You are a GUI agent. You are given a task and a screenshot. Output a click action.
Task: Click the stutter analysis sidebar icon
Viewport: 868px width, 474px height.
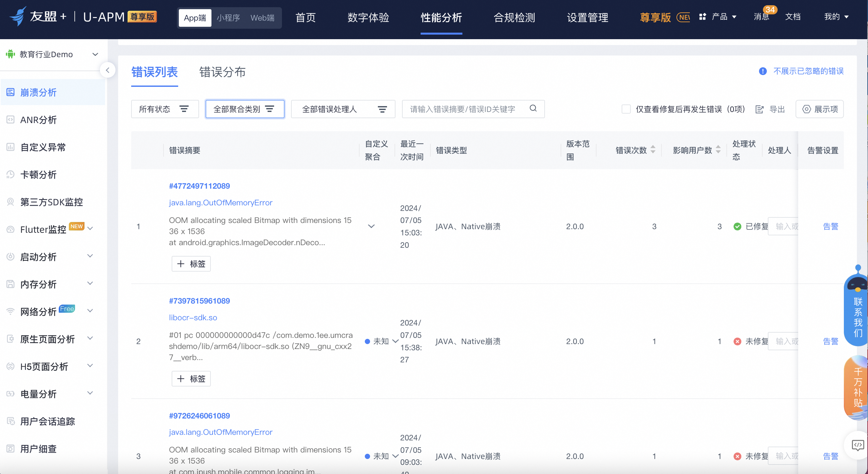[x=10, y=174]
